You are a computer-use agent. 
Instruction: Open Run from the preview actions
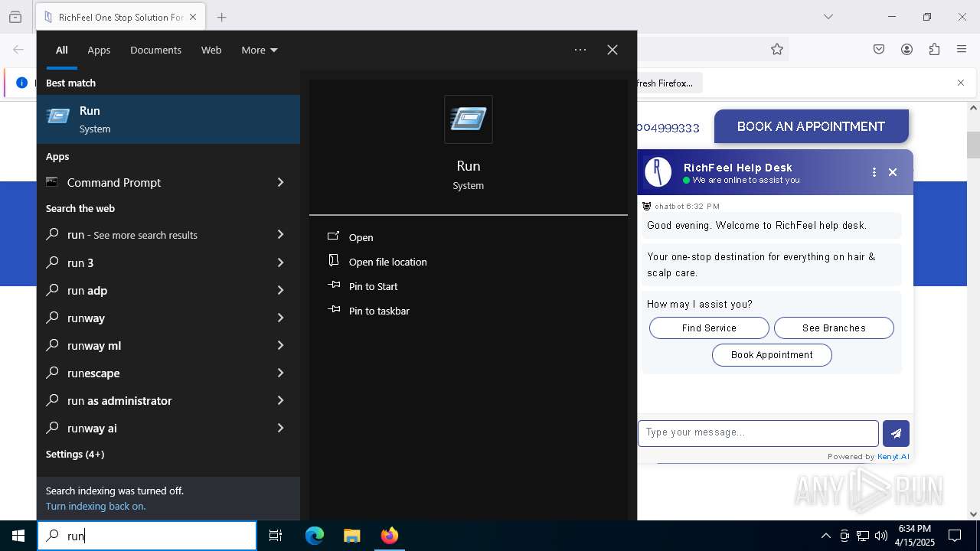click(x=361, y=237)
